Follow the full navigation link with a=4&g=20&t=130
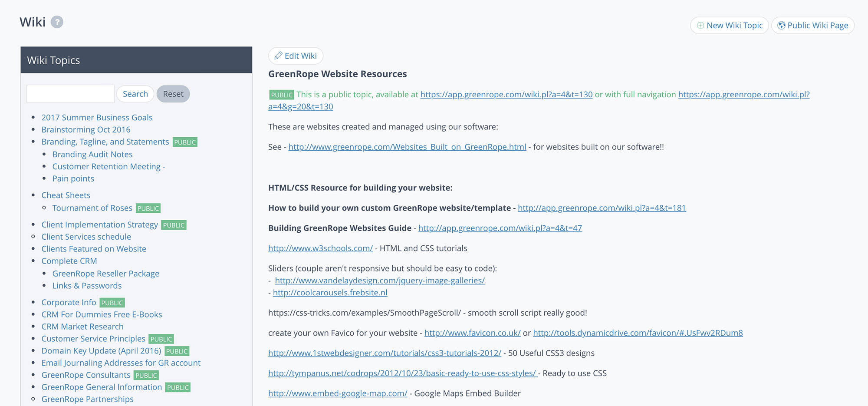868x406 pixels. click(744, 94)
